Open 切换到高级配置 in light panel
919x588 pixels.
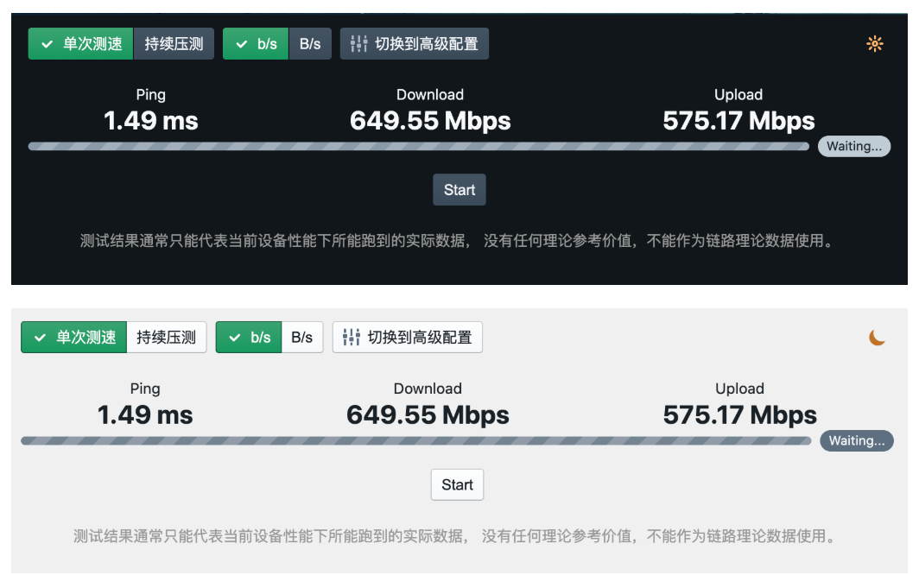[408, 338]
